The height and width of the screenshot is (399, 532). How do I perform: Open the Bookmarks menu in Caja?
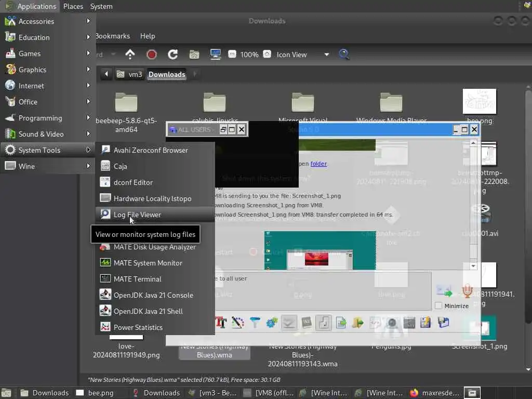[113, 36]
